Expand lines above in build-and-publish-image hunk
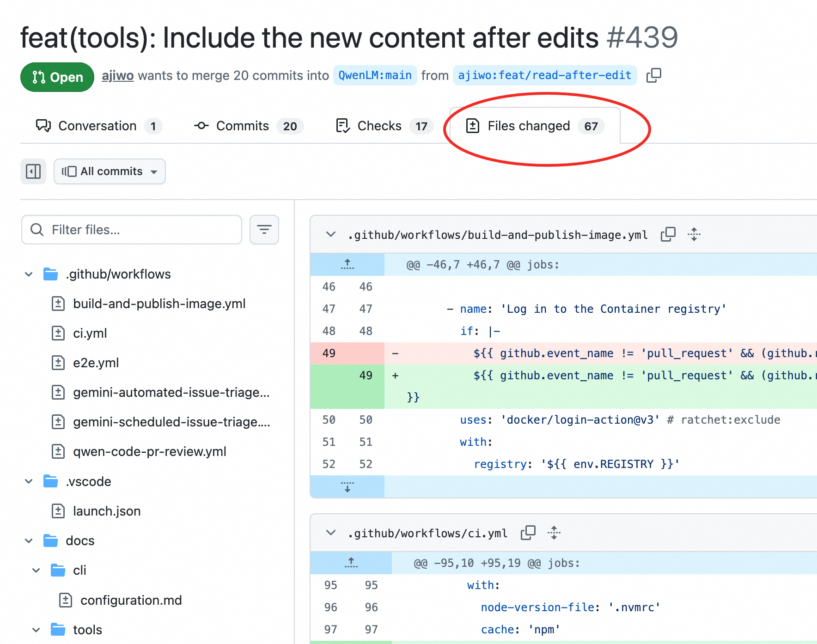This screenshot has height=644, width=817. tap(347, 265)
